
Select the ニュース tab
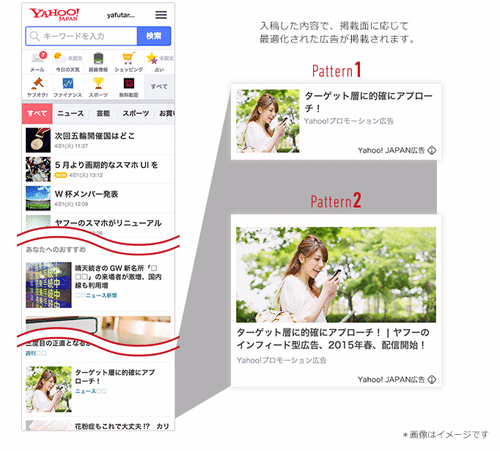pos(70,114)
